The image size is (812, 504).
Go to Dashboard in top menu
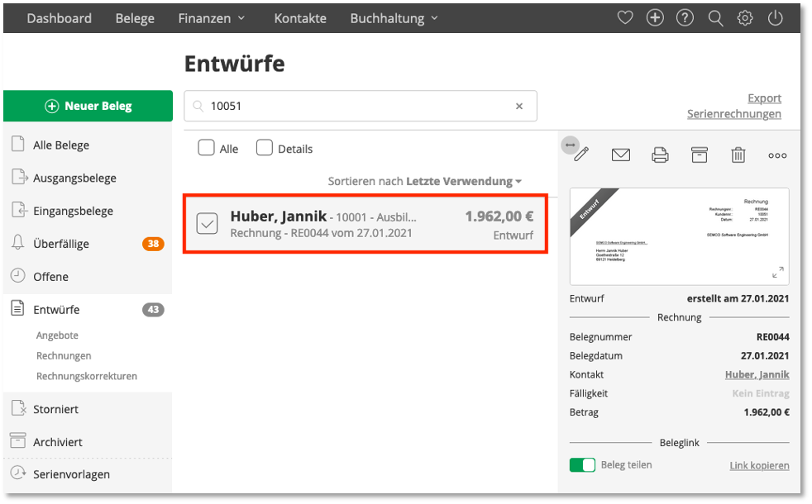point(59,18)
